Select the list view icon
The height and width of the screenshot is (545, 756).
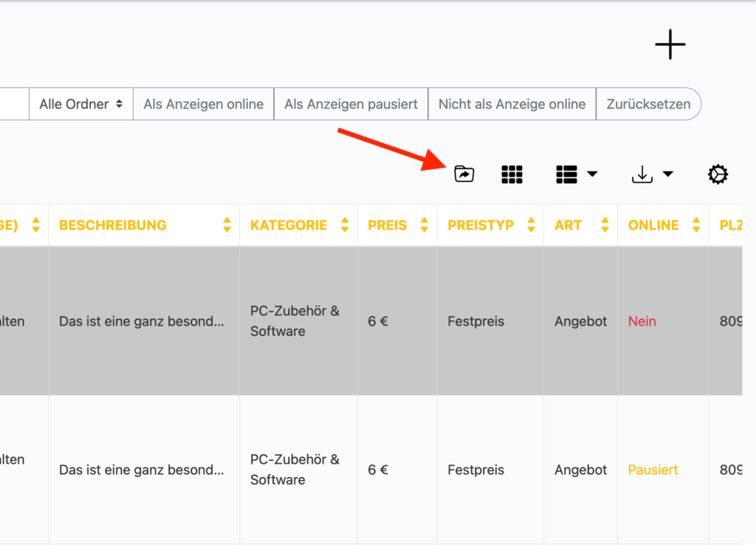[x=566, y=174]
